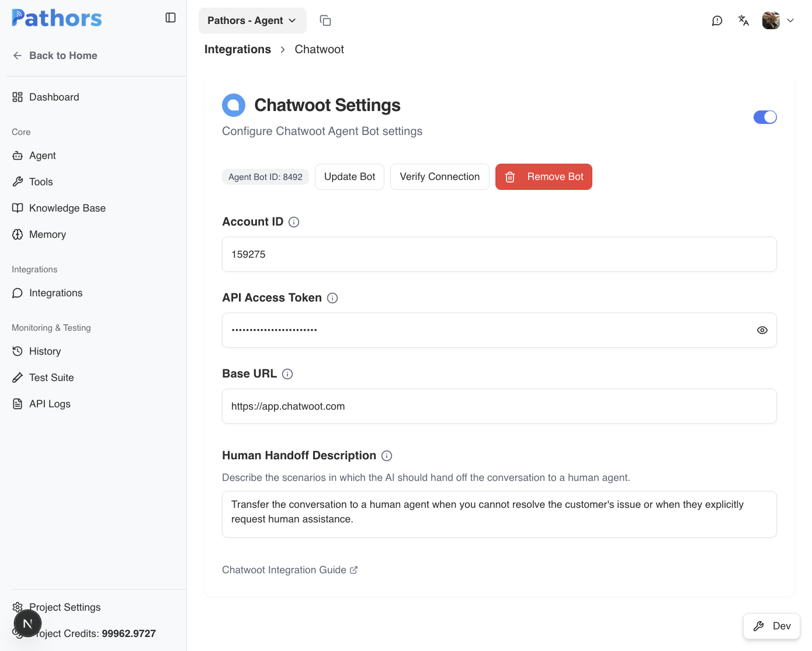Open the language translate icon
Viewport: 812px width, 651px height.
pos(744,20)
